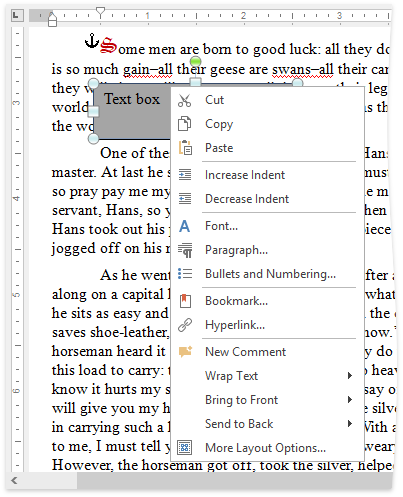The height and width of the screenshot is (497, 403).
Task: Click the number 1 on horizontal ruler
Action: pyautogui.click(x=147, y=15)
